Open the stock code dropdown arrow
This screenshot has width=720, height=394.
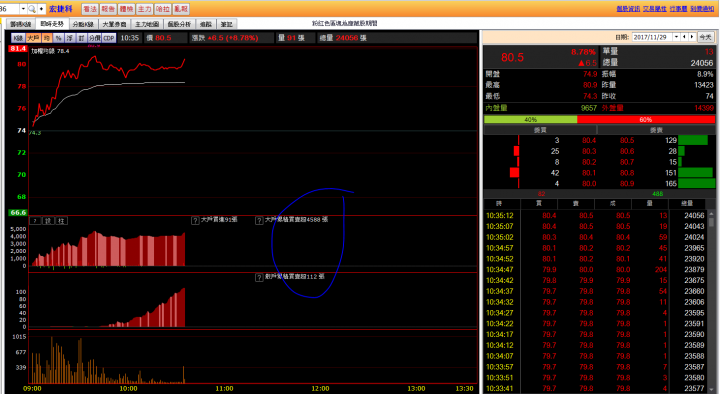23,9
